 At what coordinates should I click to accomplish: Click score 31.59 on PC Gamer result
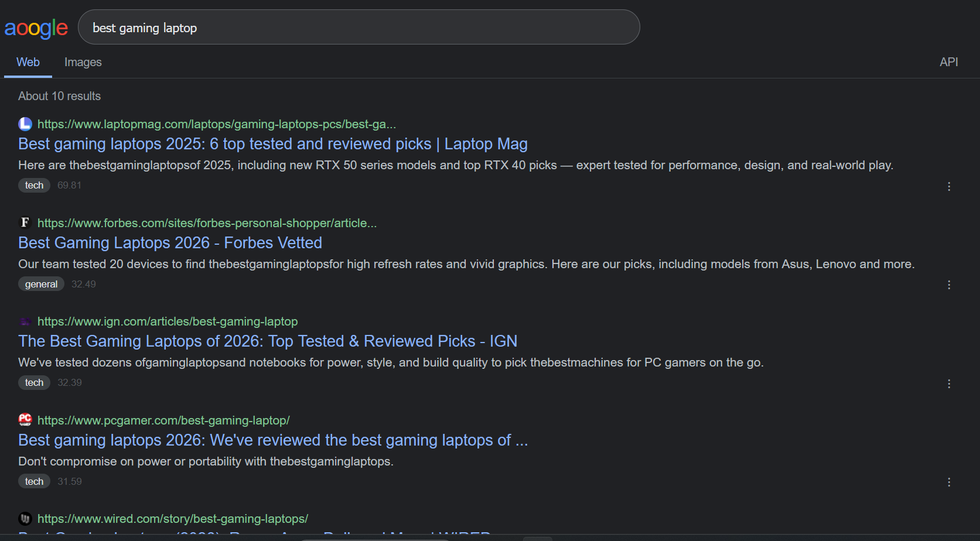pos(69,481)
